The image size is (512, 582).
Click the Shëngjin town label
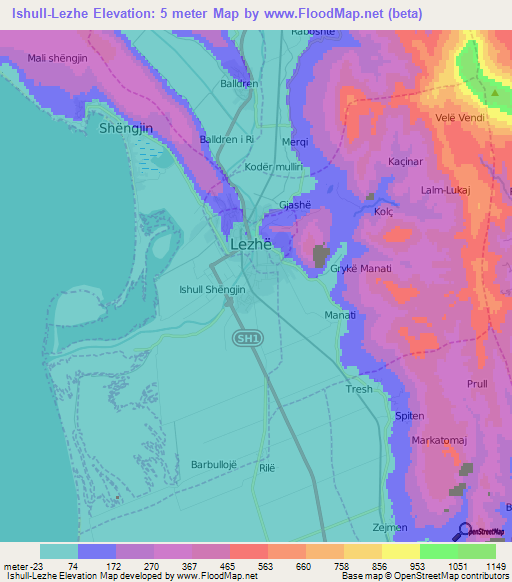pyautogui.click(x=126, y=128)
